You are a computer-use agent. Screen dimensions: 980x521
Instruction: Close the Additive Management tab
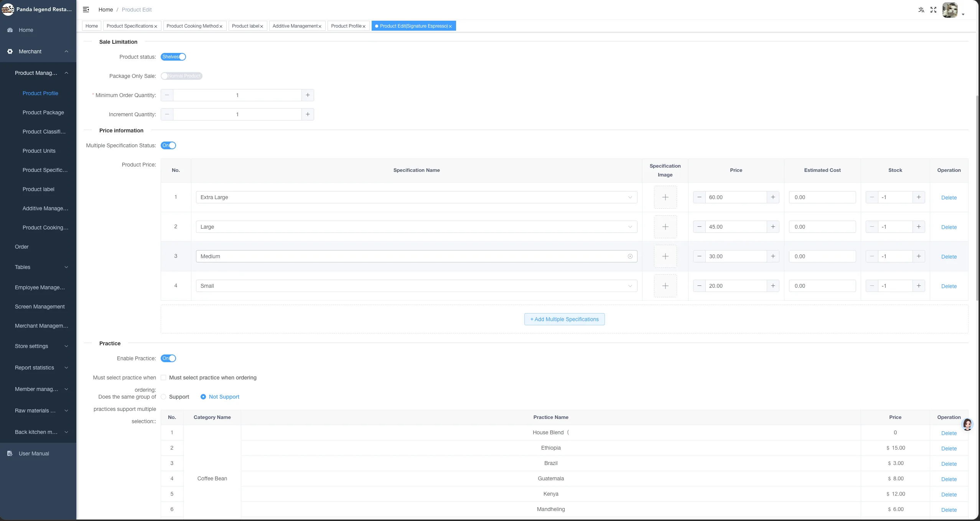(320, 26)
